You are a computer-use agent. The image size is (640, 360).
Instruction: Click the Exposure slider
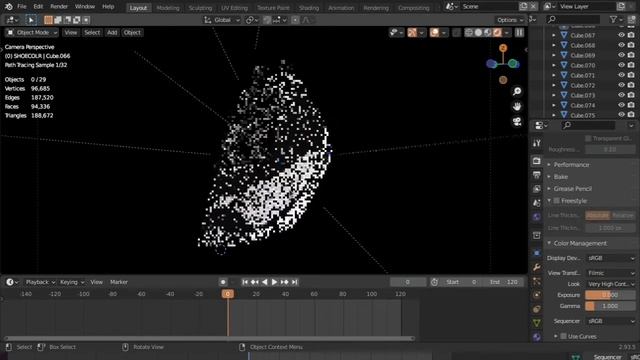(610, 295)
